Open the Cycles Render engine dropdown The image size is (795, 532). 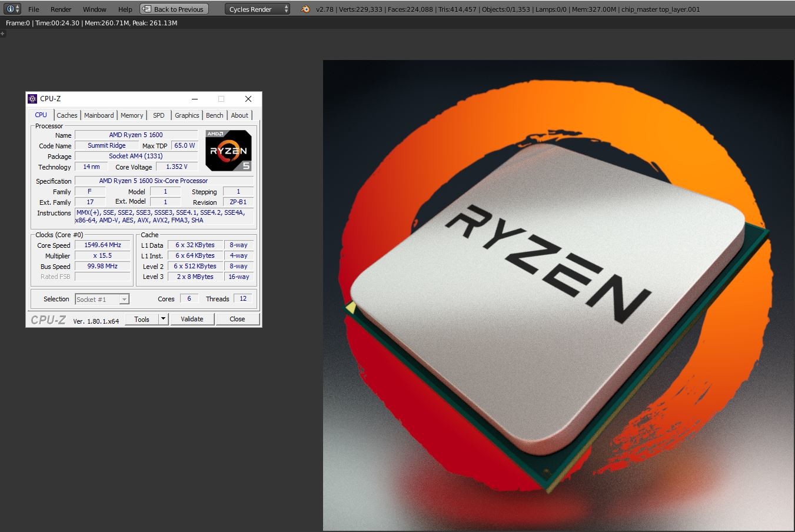(257, 9)
